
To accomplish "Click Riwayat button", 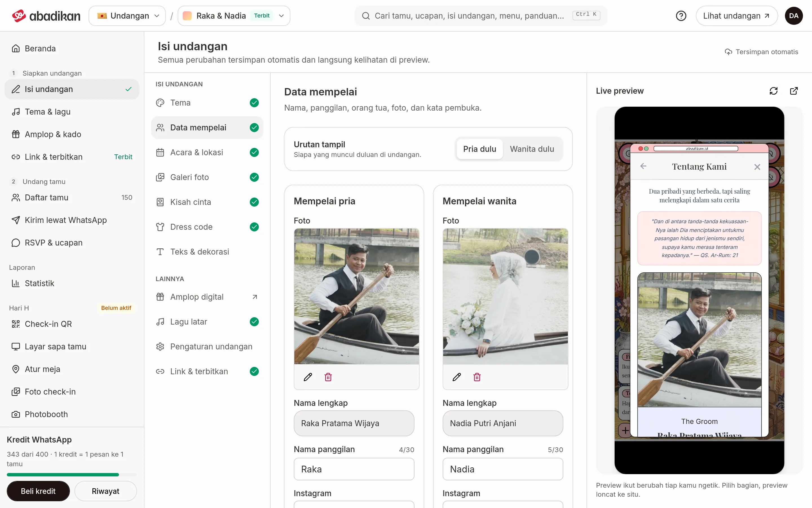I will pos(105,491).
